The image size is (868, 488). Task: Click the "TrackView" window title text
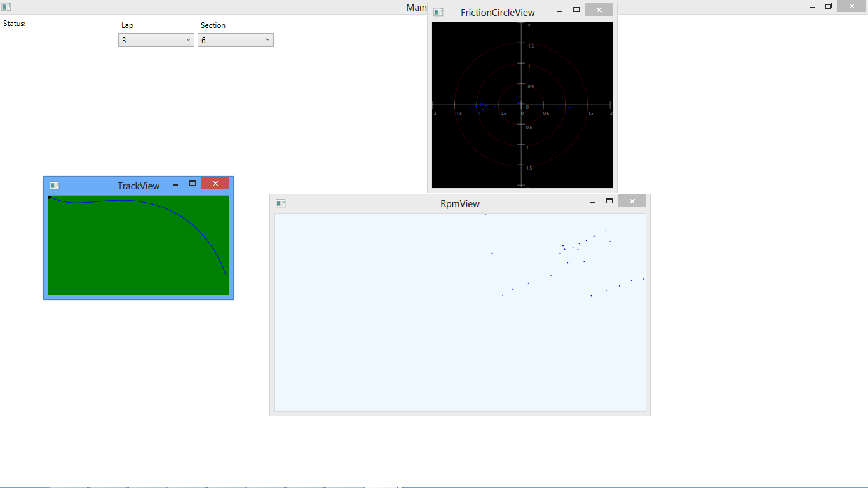click(x=139, y=186)
